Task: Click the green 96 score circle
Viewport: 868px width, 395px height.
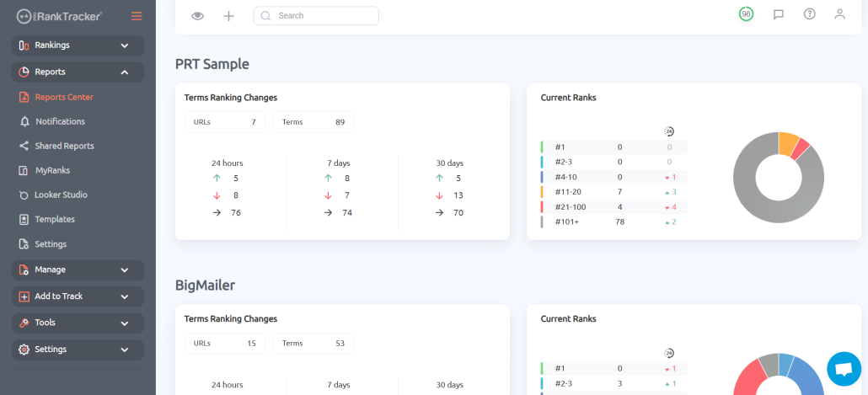Action: (746, 14)
